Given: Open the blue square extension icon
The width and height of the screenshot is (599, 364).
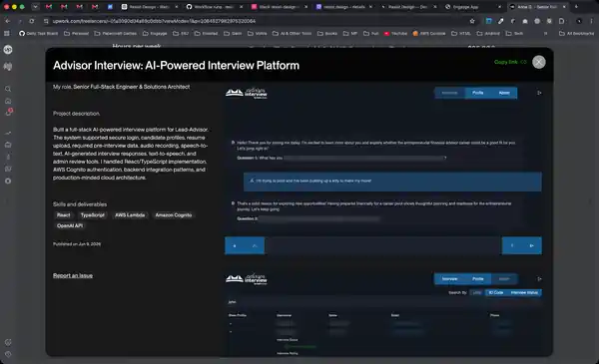Looking at the screenshot, I should click(488, 21).
